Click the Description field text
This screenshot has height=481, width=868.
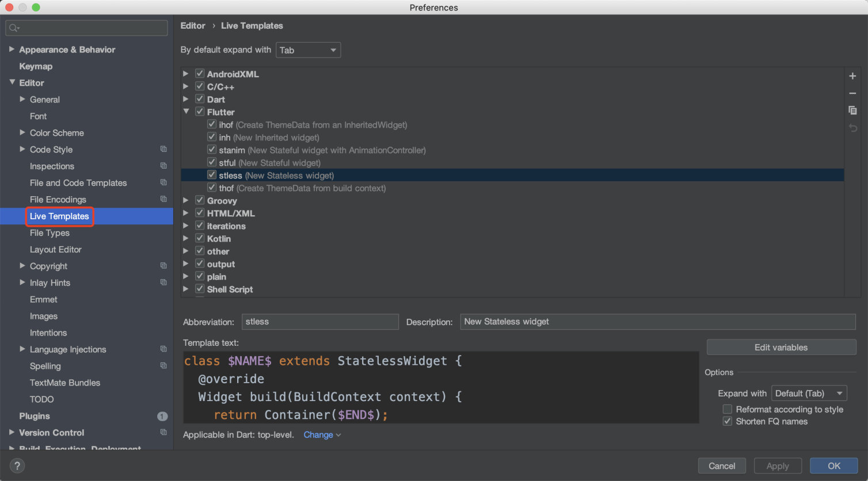point(658,322)
